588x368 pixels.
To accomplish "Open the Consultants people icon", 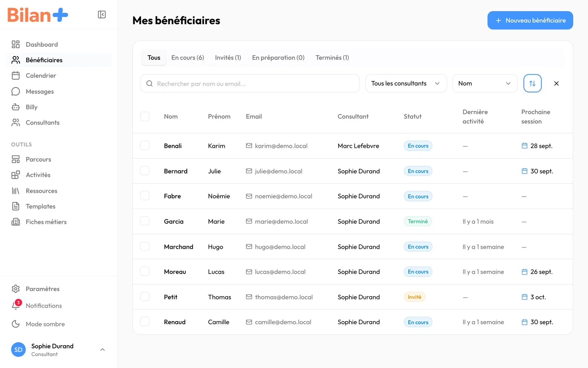I will (15, 123).
